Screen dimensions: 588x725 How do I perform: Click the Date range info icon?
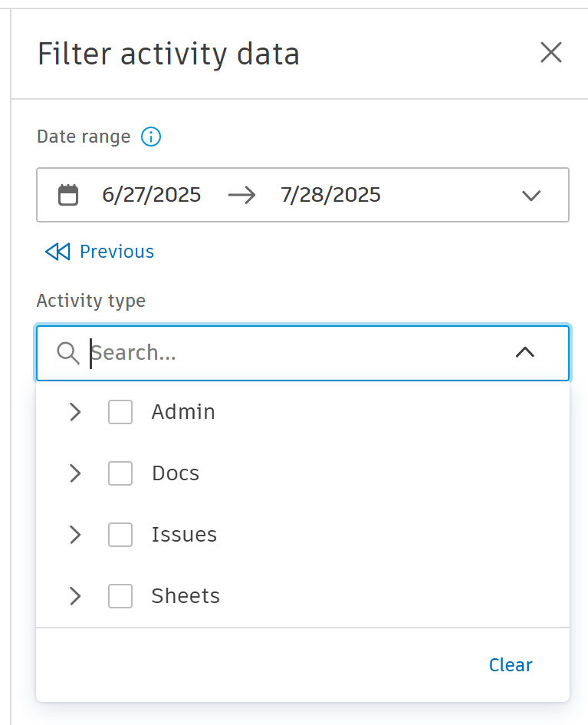151,137
